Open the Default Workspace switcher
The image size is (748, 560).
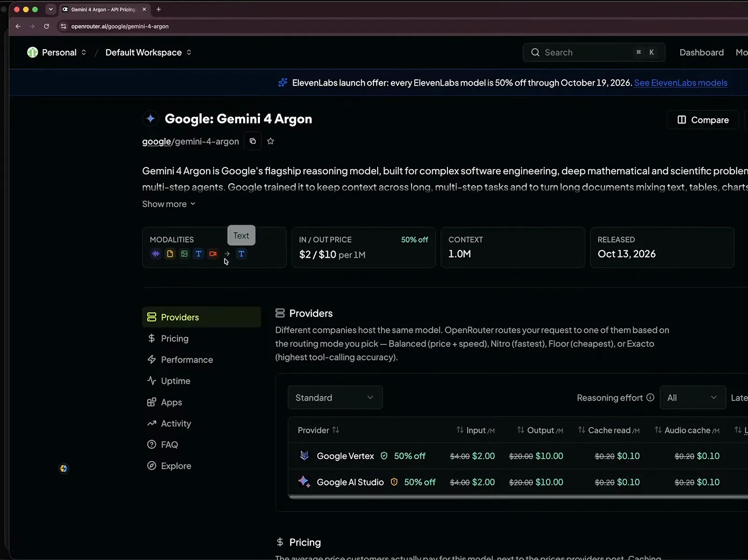[148, 52]
